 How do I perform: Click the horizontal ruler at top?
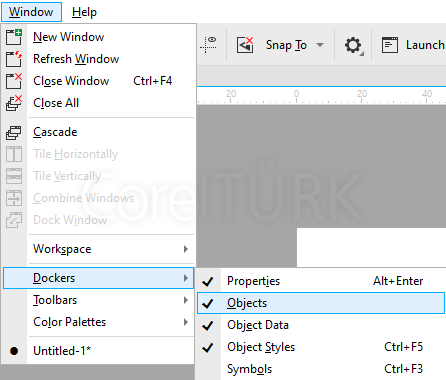click(321, 95)
